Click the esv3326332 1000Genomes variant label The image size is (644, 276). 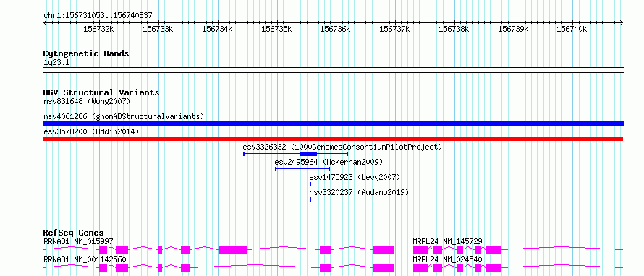click(342, 147)
